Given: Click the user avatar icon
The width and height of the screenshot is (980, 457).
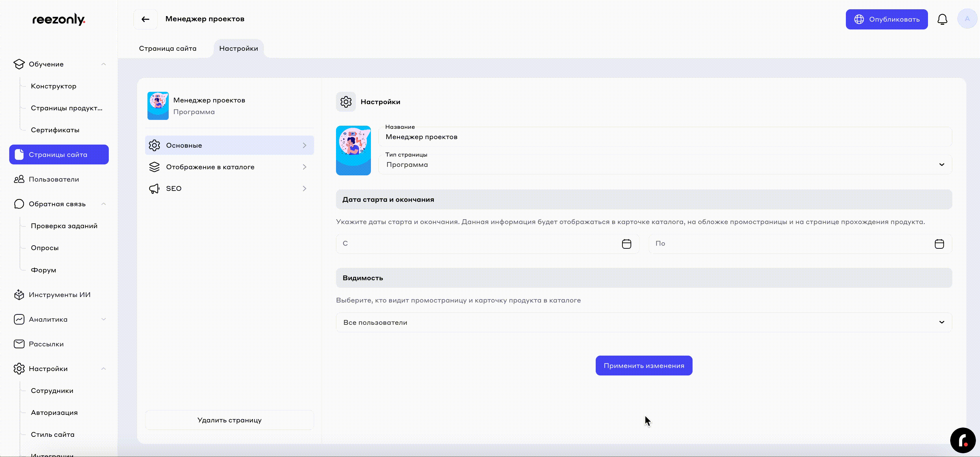Looking at the screenshot, I should (x=967, y=19).
